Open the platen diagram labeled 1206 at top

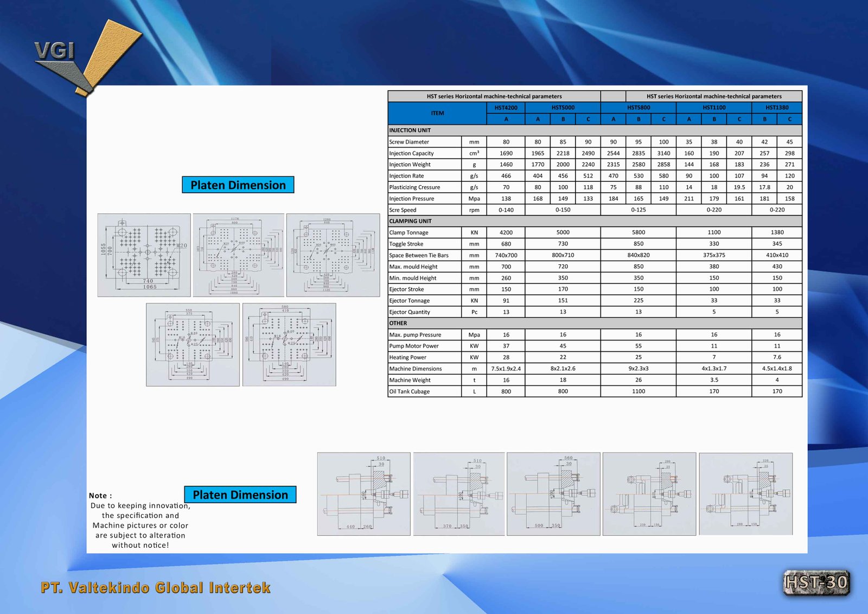click(x=333, y=255)
